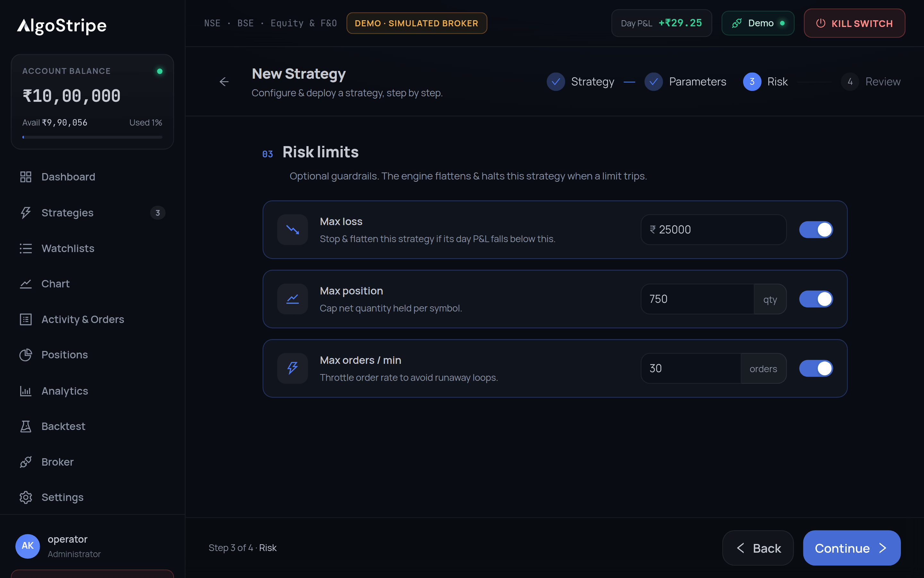Open the Review wizard step
This screenshot has height=578, width=924.
[x=870, y=82]
